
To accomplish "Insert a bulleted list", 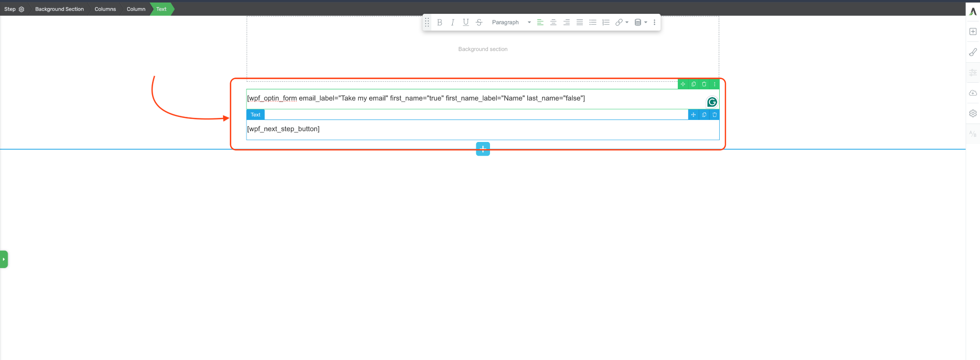I will pos(593,22).
